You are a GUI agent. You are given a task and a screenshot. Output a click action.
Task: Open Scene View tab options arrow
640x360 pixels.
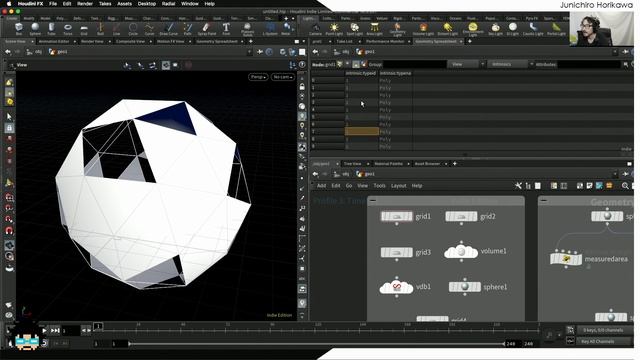pos(32,42)
